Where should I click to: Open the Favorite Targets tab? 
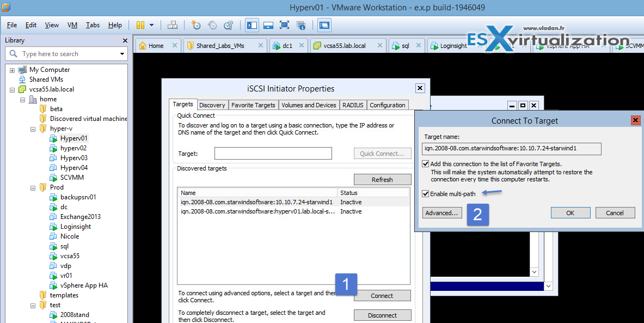pyautogui.click(x=253, y=105)
